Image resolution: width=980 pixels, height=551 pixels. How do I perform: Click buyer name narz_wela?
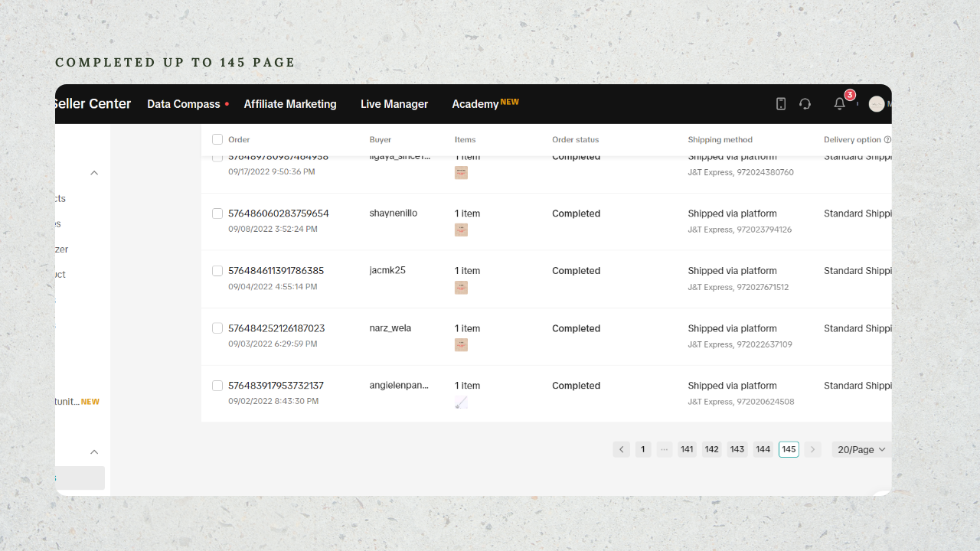click(x=390, y=328)
